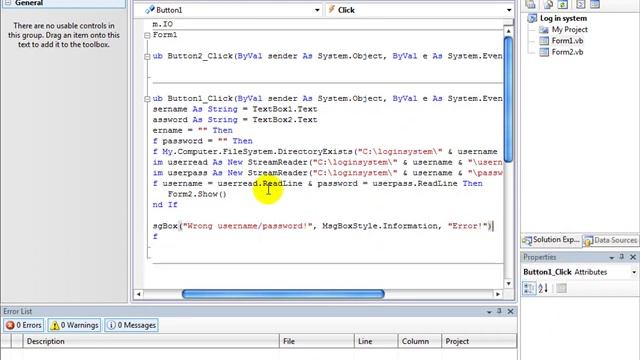Select My Project in Solution Explorer

[x=569, y=29]
